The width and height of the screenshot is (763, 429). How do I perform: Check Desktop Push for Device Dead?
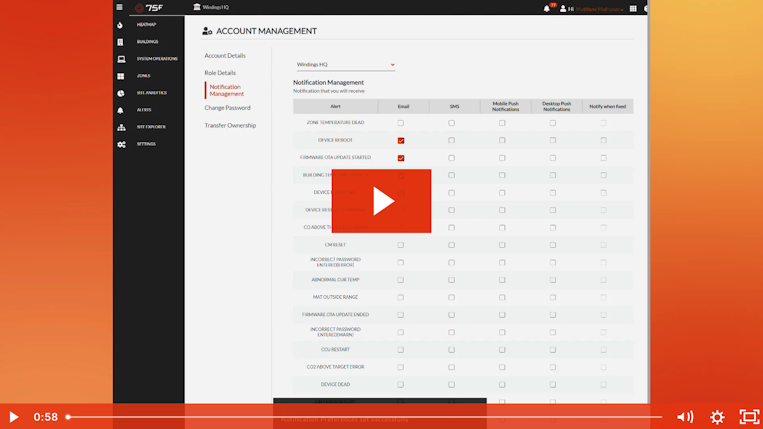553,385
